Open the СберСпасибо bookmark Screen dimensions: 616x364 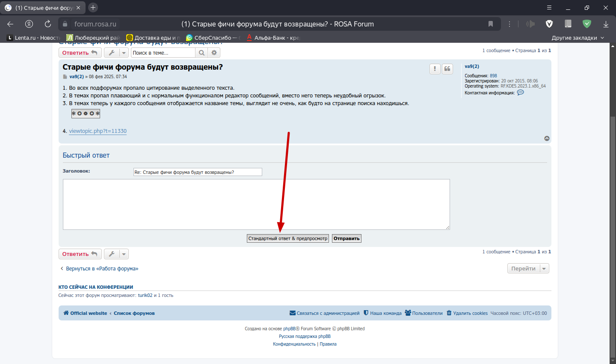click(x=213, y=38)
